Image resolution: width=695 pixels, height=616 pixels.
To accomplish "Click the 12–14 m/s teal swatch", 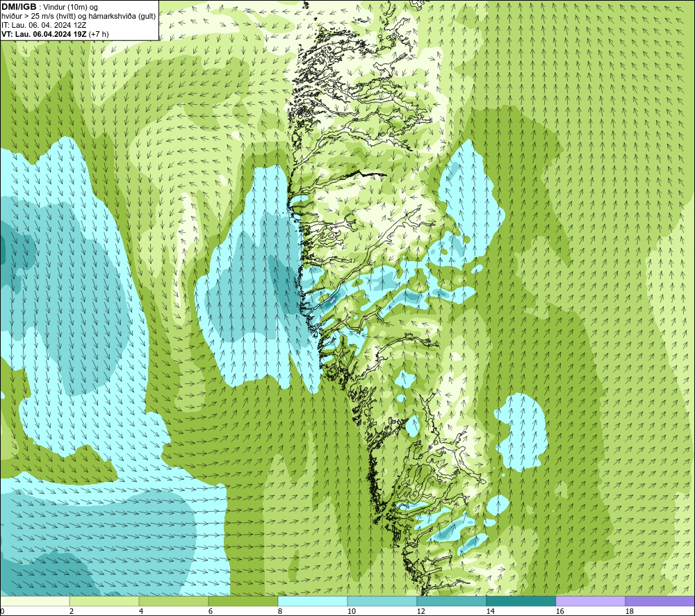I will point(451,601).
